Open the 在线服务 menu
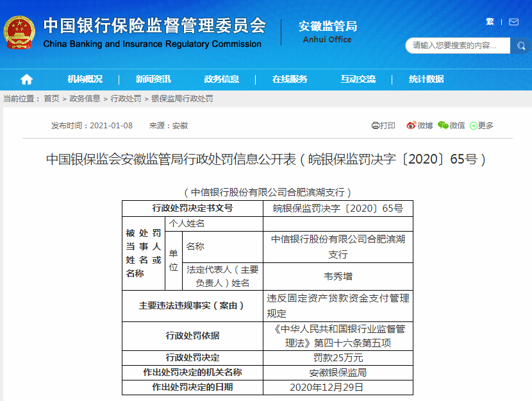The image size is (532, 401). tap(290, 79)
